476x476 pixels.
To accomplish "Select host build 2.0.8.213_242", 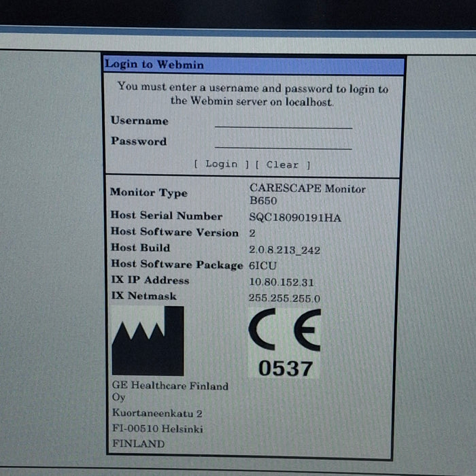I will tap(284, 250).
